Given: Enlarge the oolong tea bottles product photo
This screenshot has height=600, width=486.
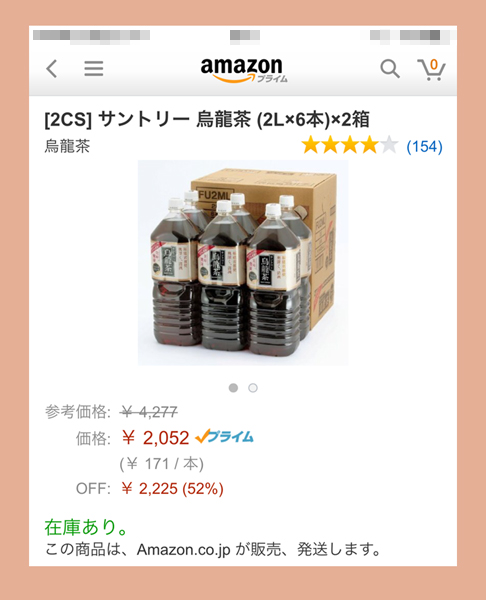Looking at the screenshot, I should 243,263.
